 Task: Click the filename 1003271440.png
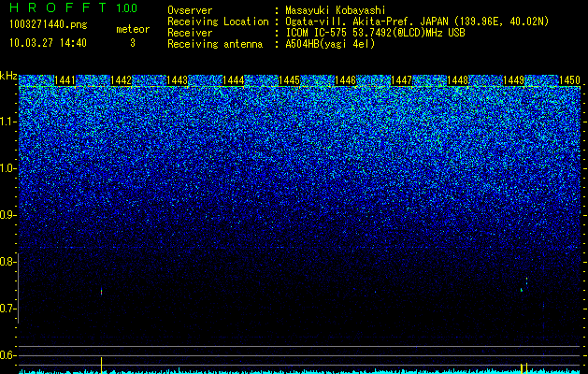click(49, 25)
